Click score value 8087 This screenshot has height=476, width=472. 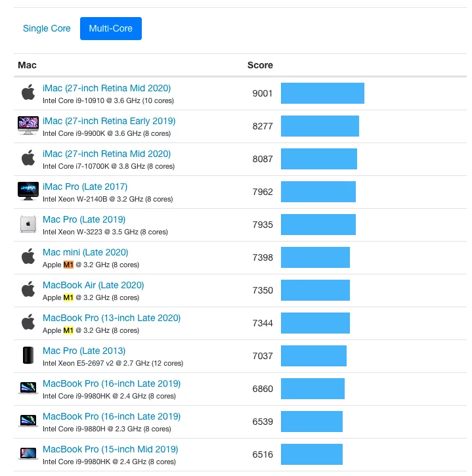click(263, 159)
